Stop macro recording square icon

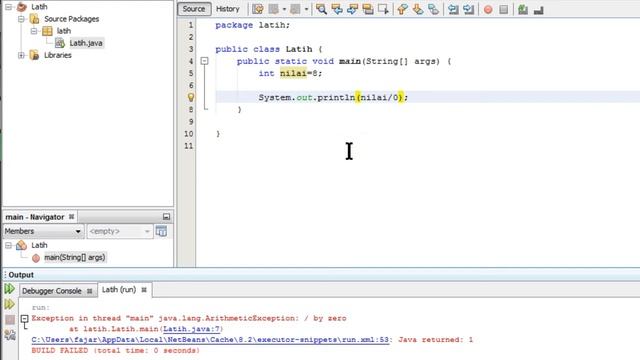click(x=504, y=9)
